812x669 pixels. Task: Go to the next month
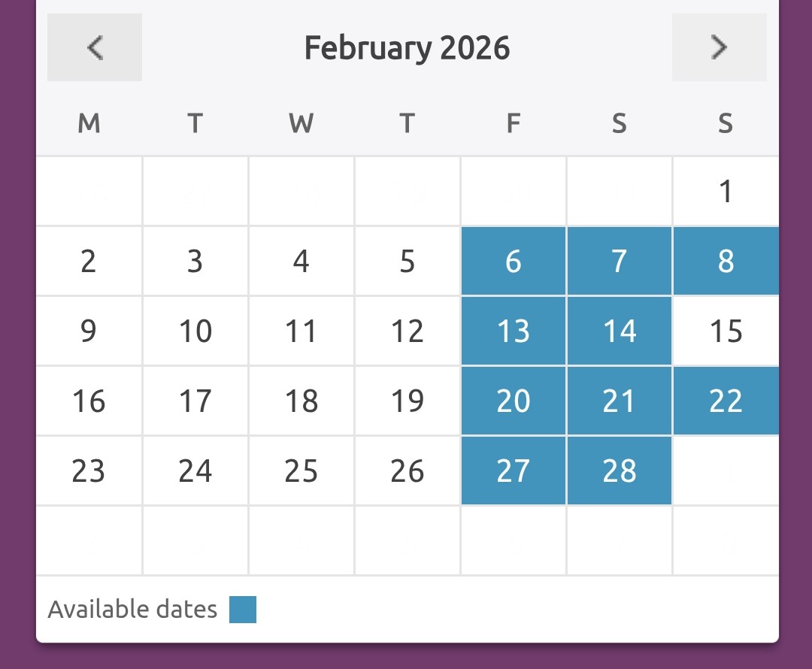tap(719, 47)
